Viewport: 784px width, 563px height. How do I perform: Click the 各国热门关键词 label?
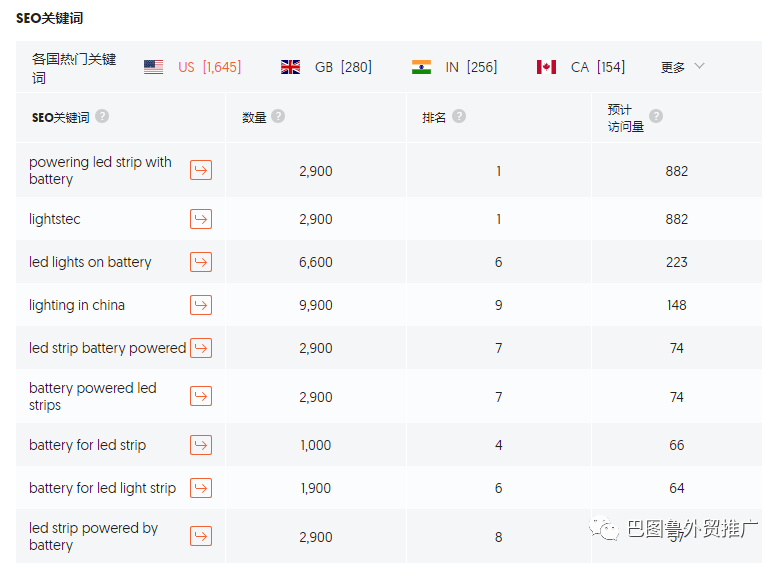tap(74, 68)
